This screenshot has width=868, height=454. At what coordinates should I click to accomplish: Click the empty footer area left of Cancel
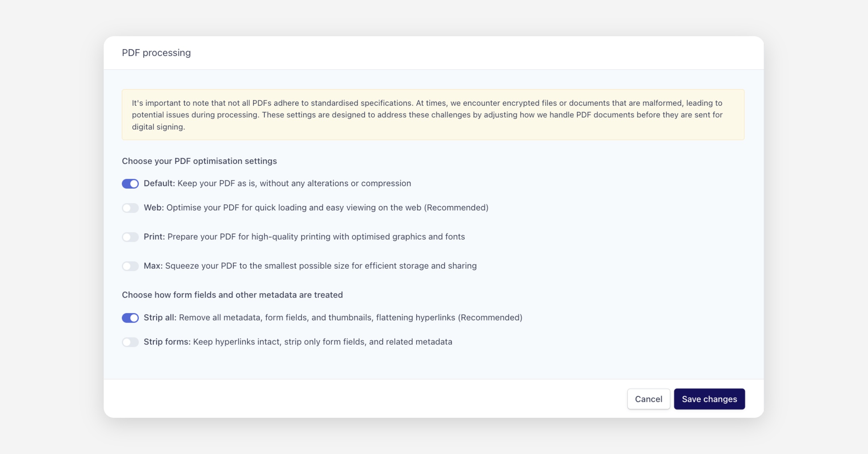coord(362,399)
